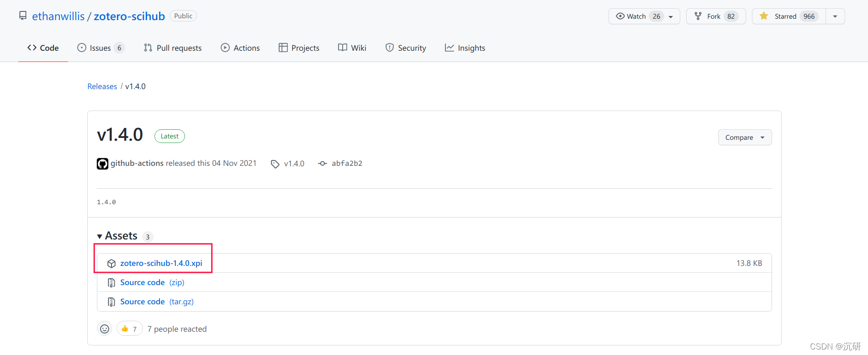This screenshot has width=868, height=355.
Task: Click the 13.8 KB file size
Action: [x=749, y=263]
